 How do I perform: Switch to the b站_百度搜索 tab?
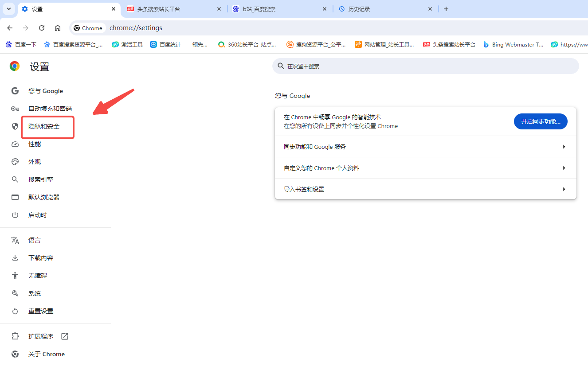point(279,9)
